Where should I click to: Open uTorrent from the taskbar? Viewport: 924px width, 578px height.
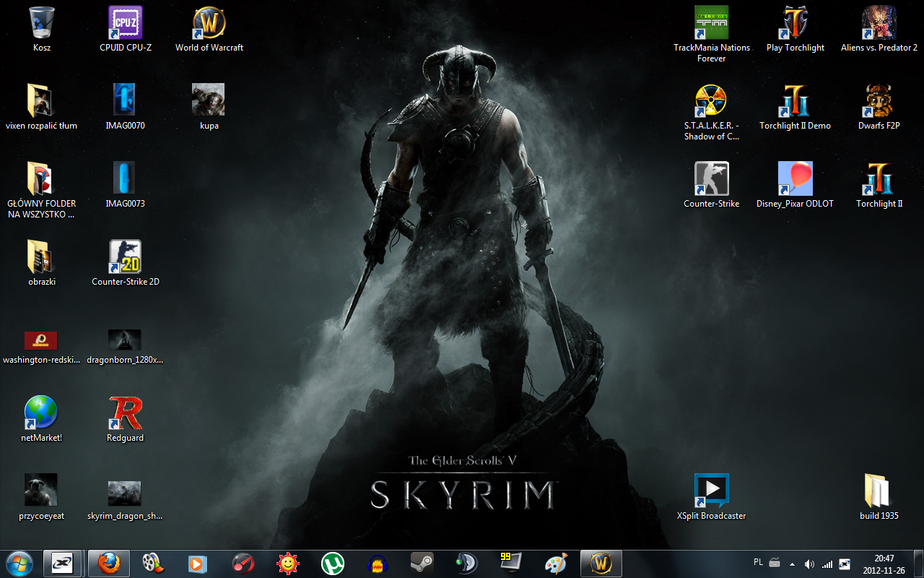pos(332,563)
